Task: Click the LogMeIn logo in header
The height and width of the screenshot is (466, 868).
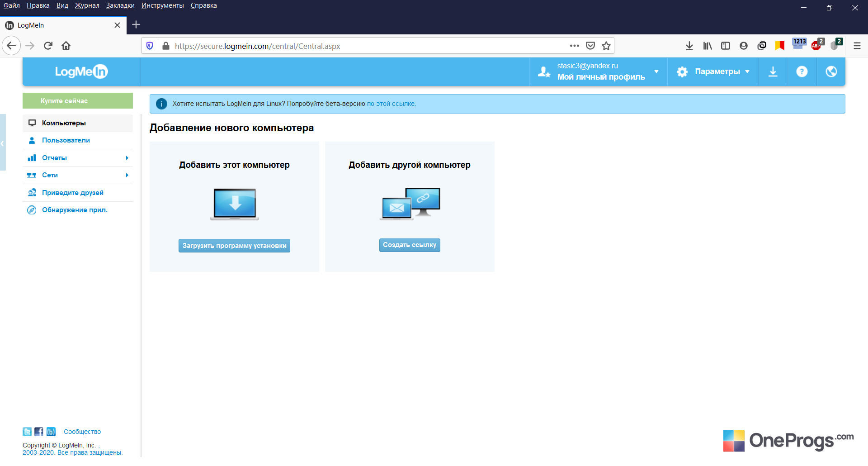Action: (x=81, y=71)
